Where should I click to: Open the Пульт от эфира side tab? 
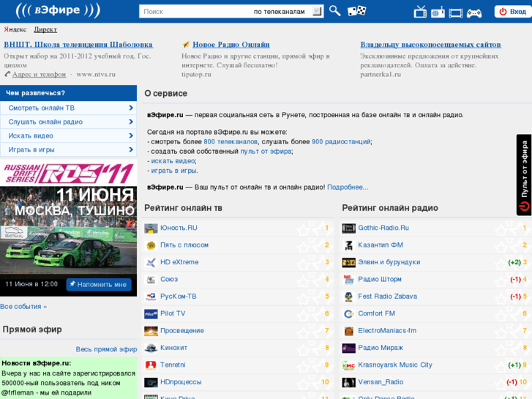pyautogui.click(x=524, y=175)
